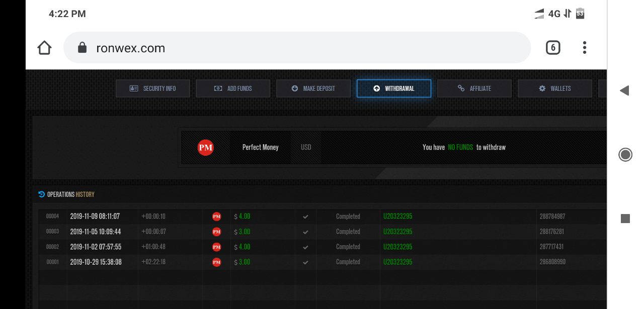Click operation number 00003
Viewport: 644px width, 309px height.
53,232
